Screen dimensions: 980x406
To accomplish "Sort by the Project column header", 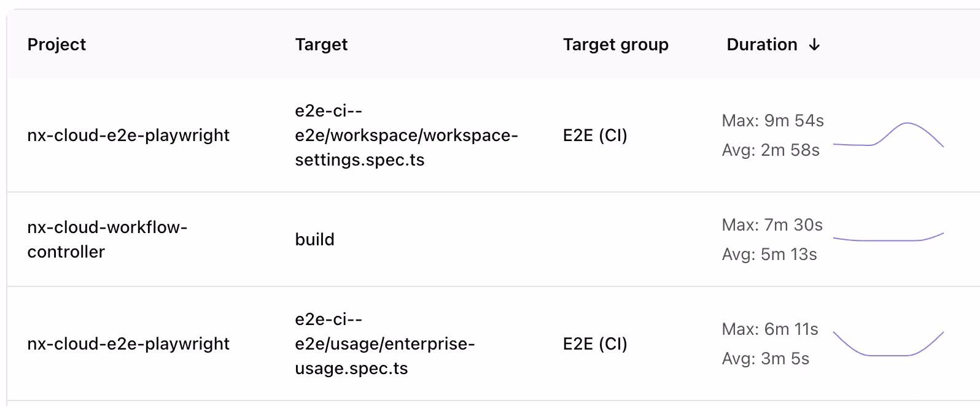I will tap(56, 44).
